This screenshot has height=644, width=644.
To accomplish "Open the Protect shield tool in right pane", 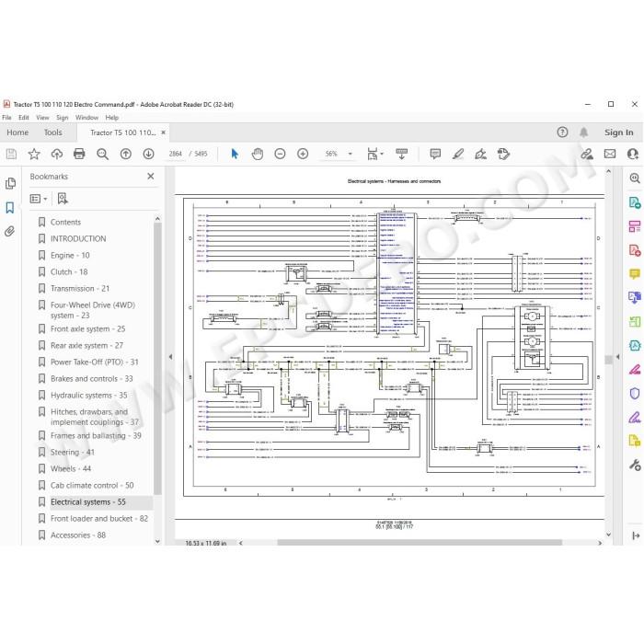I will click(x=635, y=394).
